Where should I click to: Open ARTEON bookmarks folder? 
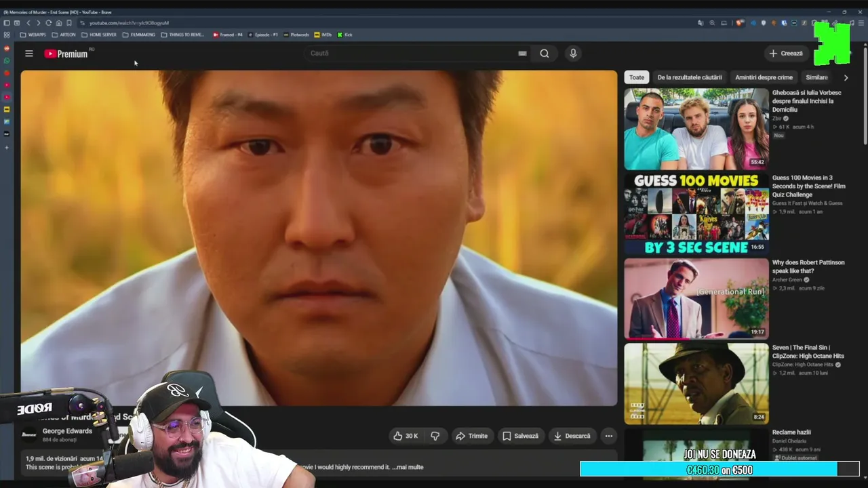64,35
